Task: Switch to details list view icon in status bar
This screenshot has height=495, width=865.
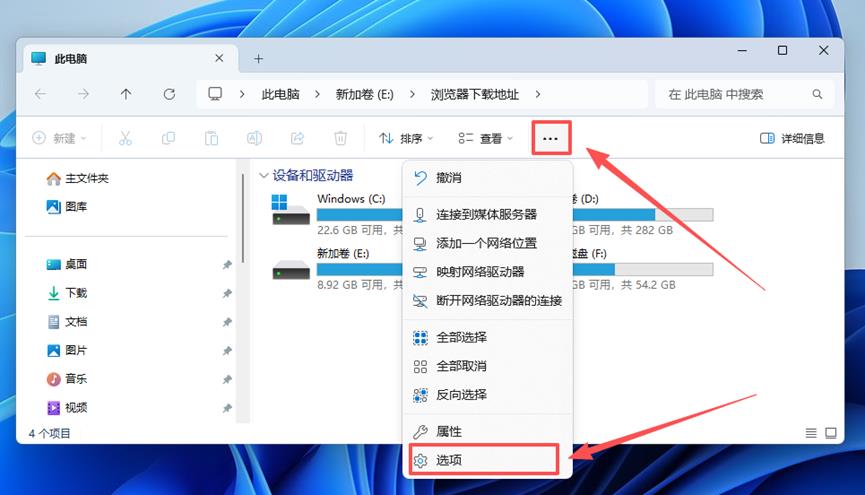Action: (x=811, y=433)
